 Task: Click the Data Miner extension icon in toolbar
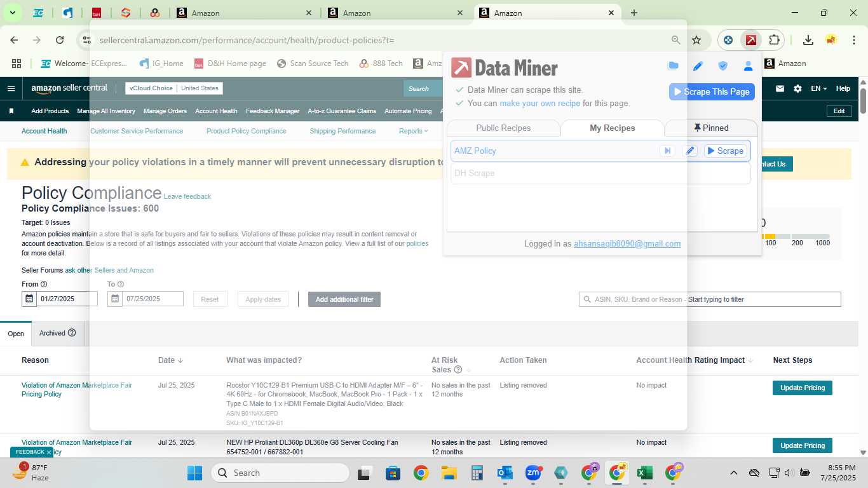coord(750,40)
